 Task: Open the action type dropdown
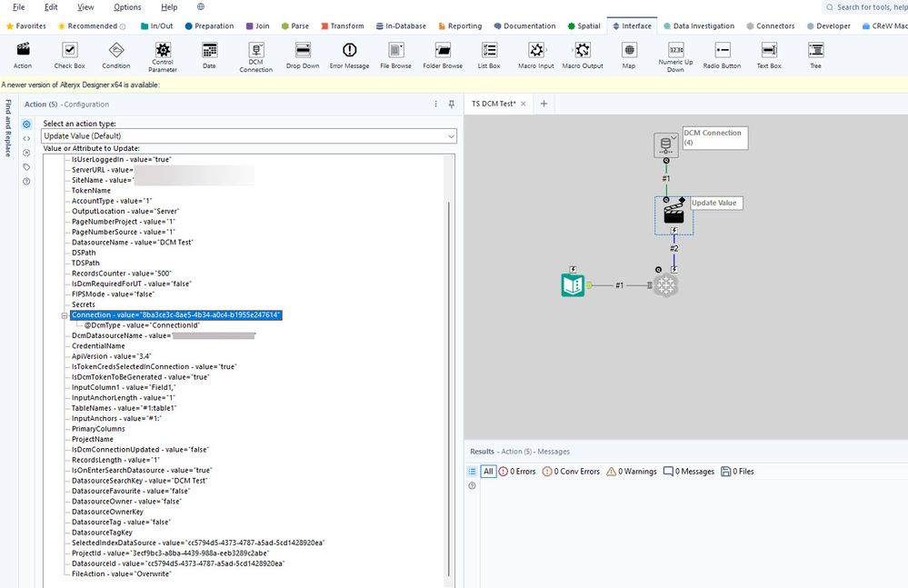(x=249, y=136)
